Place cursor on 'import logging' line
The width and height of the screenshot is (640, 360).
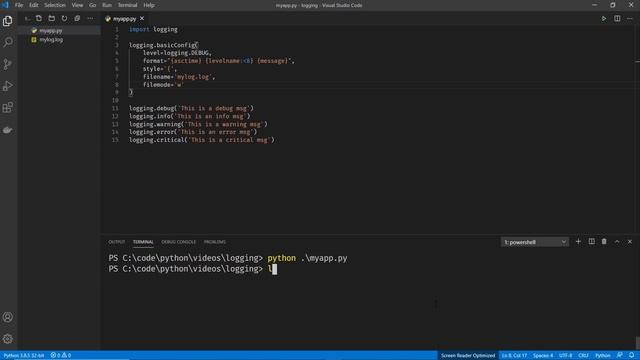(x=153, y=29)
